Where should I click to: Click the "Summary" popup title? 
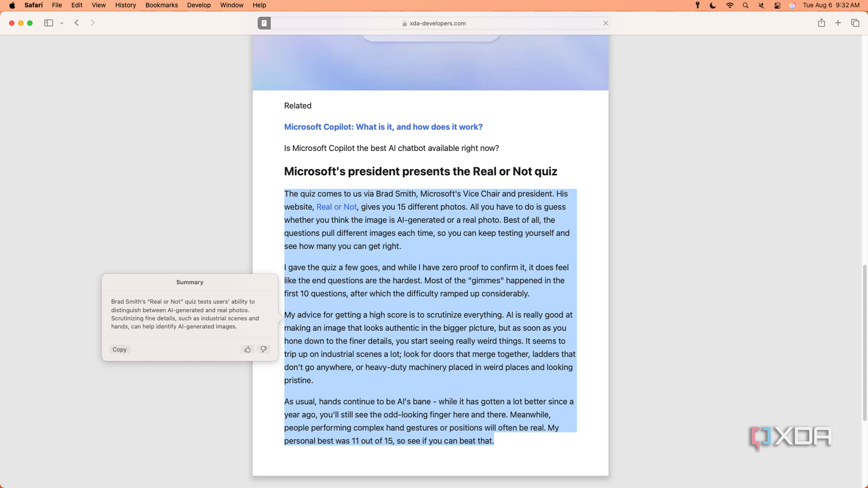(190, 282)
